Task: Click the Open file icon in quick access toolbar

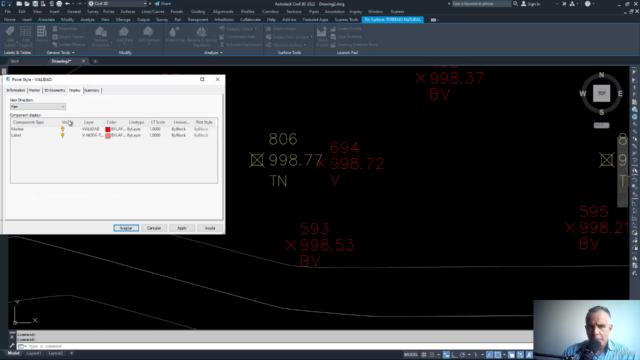Action: tap(27, 4)
